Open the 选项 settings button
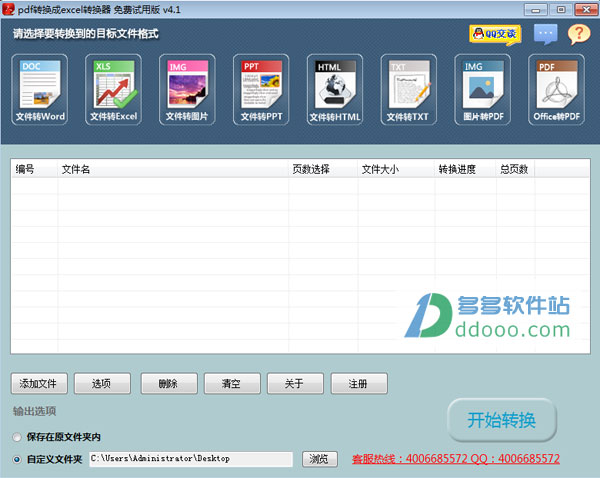The height and width of the screenshot is (478, 600). tap(102, 383)
